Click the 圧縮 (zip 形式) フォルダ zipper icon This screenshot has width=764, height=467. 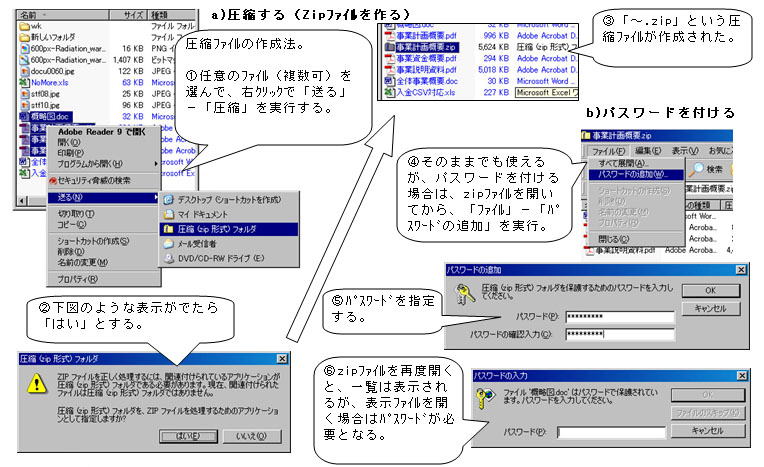pyautogui.click(x=168, y=229)
